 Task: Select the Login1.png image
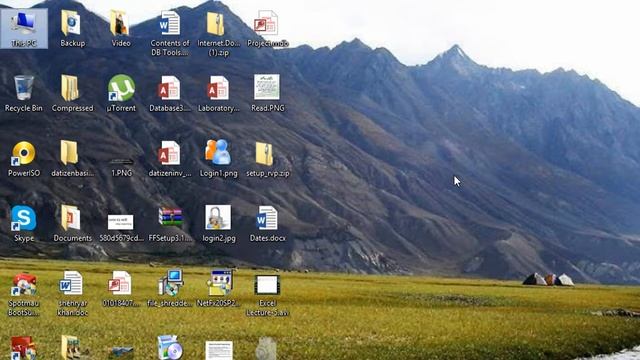pos(218,159)
